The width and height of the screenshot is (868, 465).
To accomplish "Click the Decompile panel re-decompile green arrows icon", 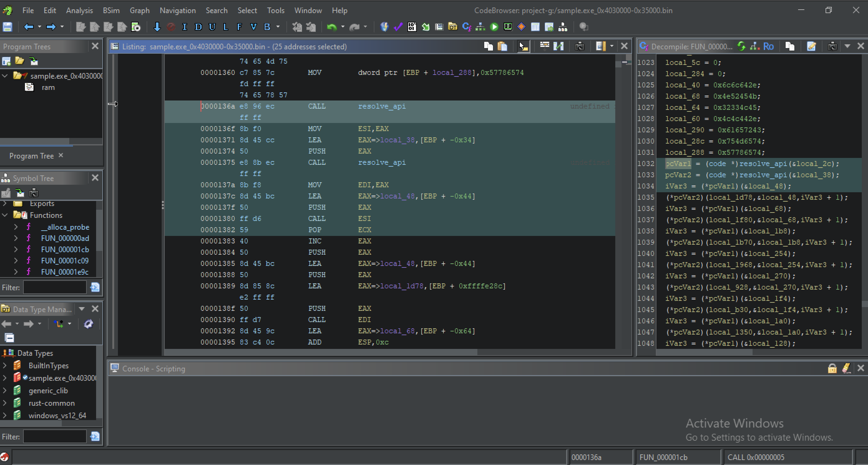I will 741,46.
